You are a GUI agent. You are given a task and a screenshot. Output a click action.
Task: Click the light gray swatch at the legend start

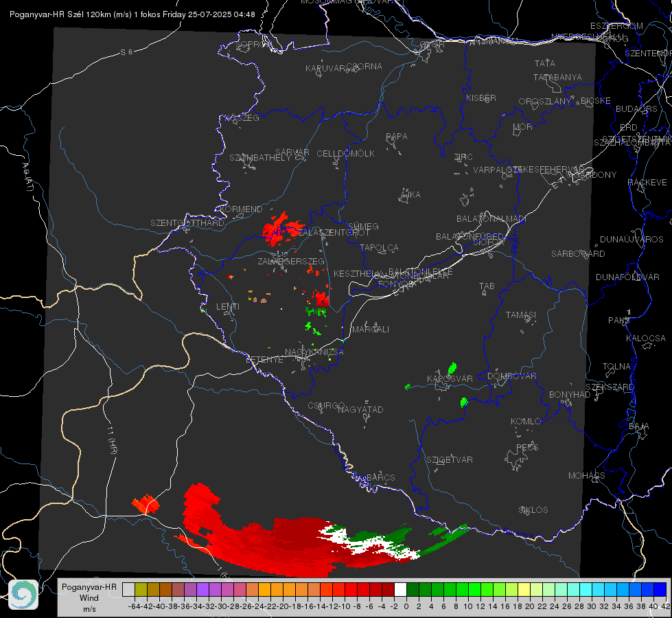128,589
